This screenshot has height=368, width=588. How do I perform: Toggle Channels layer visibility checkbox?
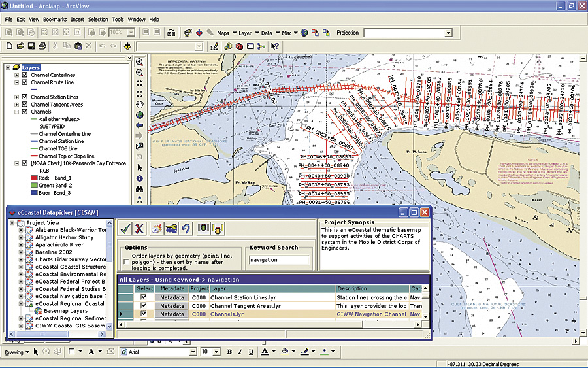point(25,111)
